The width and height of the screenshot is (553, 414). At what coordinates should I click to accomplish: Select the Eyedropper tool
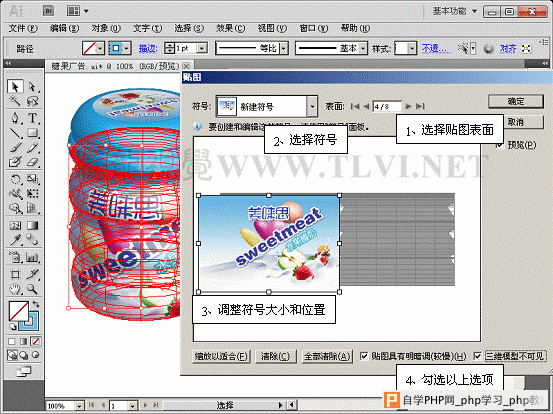coord(15,240)
